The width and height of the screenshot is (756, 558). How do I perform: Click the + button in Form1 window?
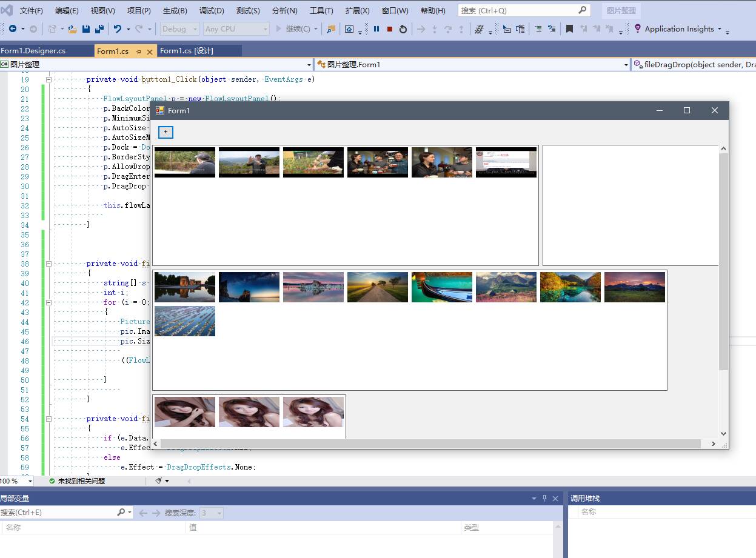(166, 132)
